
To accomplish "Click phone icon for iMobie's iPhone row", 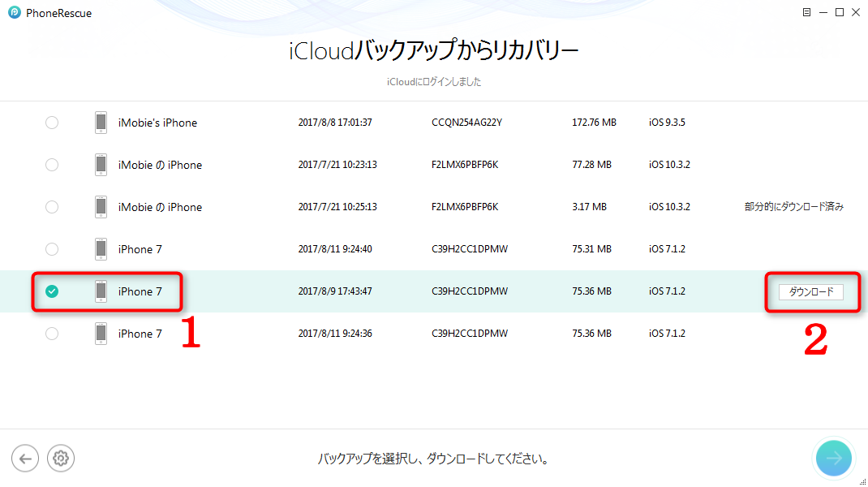I will (101, 123).
